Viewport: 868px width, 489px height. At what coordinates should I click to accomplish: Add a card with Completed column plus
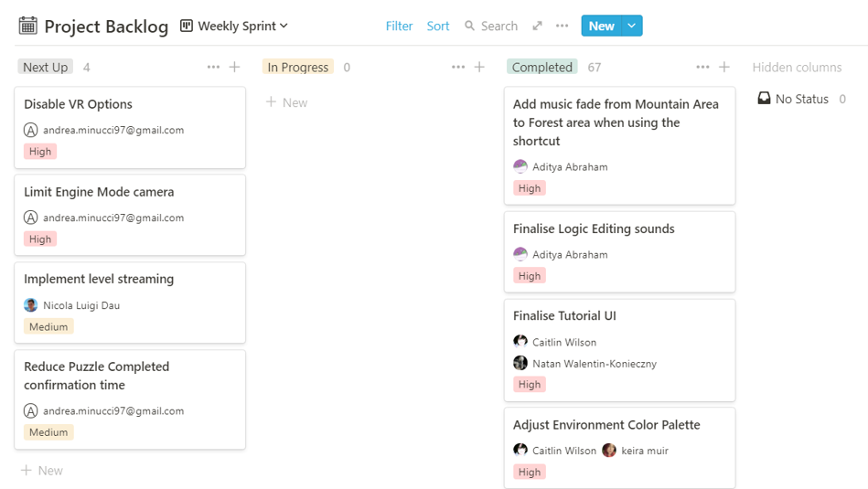coord(724,67)
